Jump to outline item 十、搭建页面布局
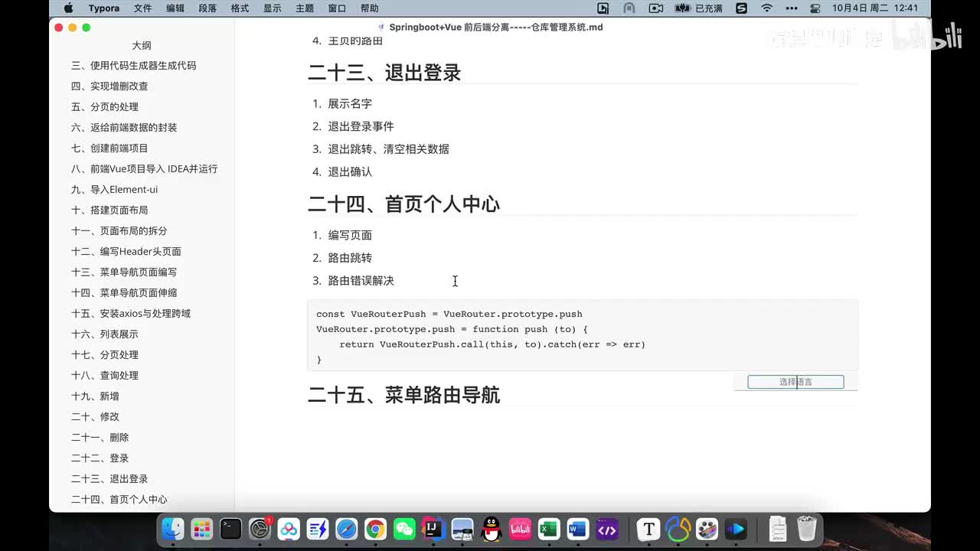Viewport: 980px width, 551px height. click(x=109, y=210)
